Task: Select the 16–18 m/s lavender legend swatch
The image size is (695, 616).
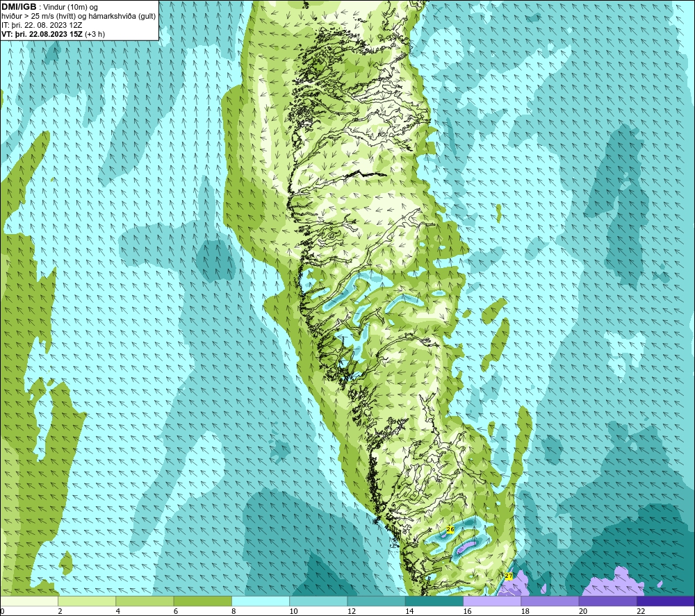Action: [x=492, y=601]
